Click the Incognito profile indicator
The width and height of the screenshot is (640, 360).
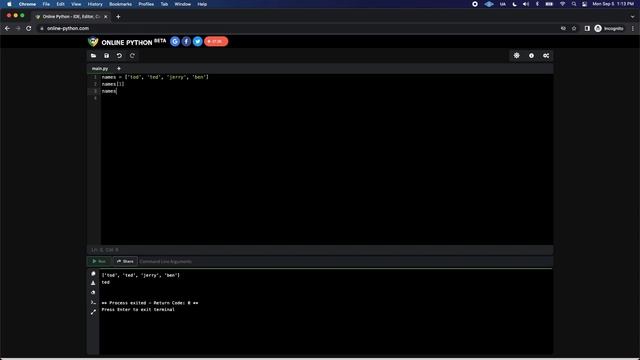click(609, 28)
